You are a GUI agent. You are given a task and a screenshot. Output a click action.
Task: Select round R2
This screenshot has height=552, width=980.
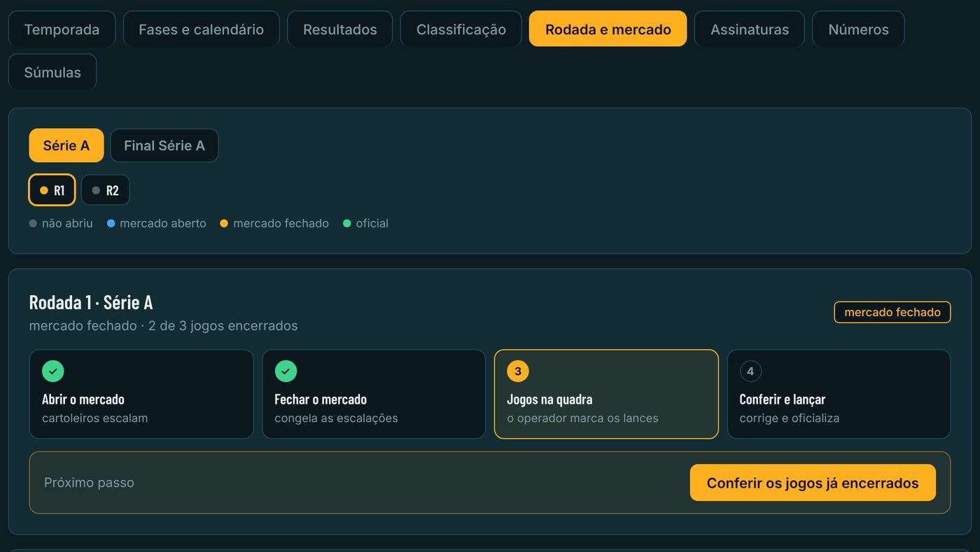[105, 190]
